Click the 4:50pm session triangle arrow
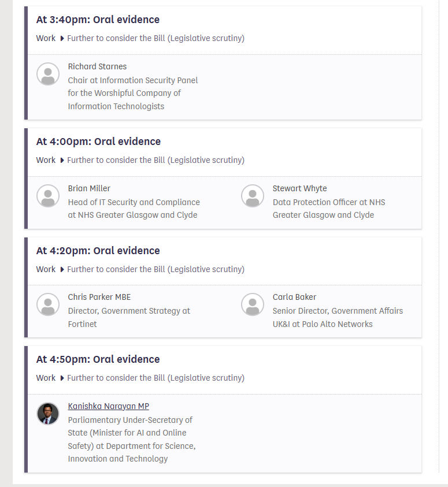 click(x=62, y=378)
